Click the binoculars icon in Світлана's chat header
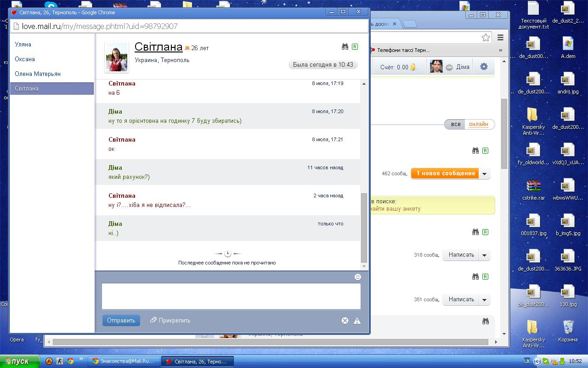The height and width of the screenshot is (368, 588). coord(345,46)
